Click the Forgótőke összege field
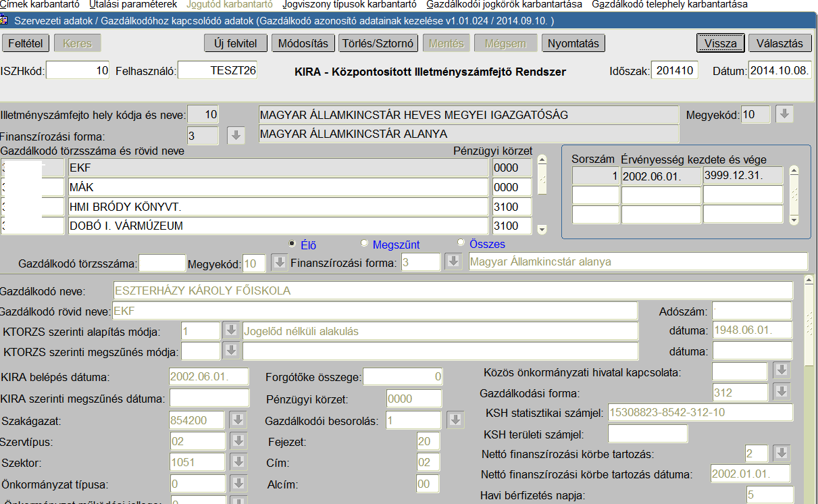 pyautogui.click(x=403, y=376)
